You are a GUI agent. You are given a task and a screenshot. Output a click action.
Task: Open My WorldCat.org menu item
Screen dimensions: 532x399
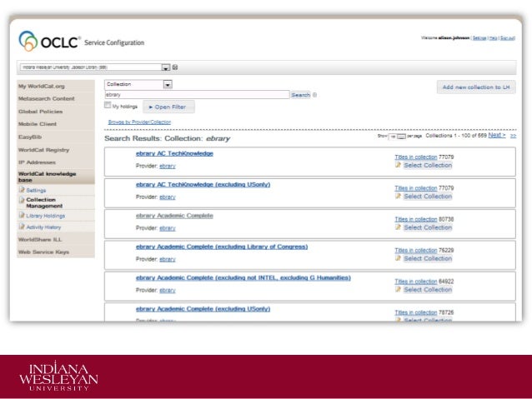pyautogui.click(x=56, y=86)
